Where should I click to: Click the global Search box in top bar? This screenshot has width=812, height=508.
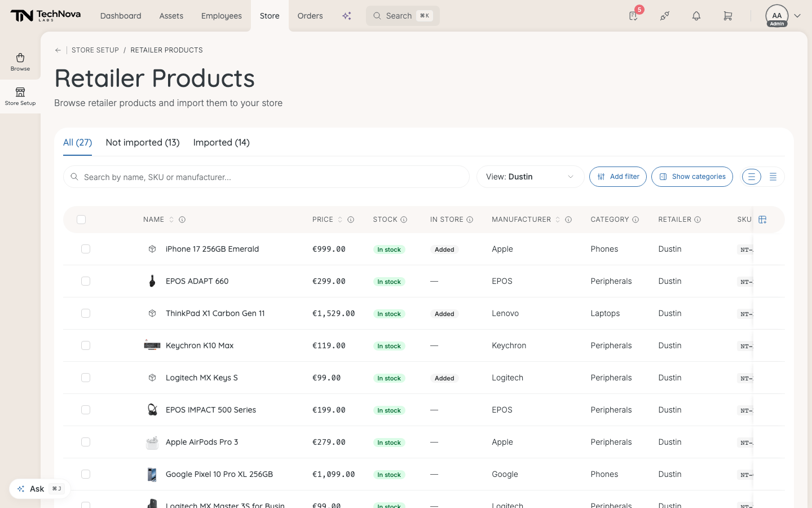[x=403, y=16]
